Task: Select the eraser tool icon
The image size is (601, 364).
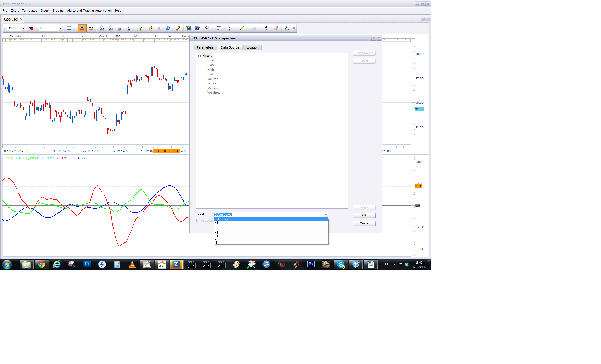Action: click(276, 28)
